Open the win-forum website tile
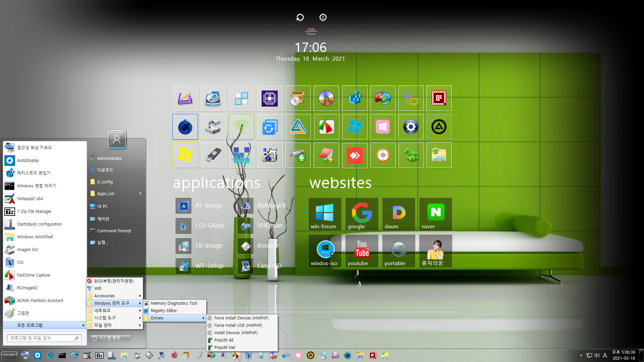Image resolution: width=644 pixels, height=362 pixels. [325, 214]
